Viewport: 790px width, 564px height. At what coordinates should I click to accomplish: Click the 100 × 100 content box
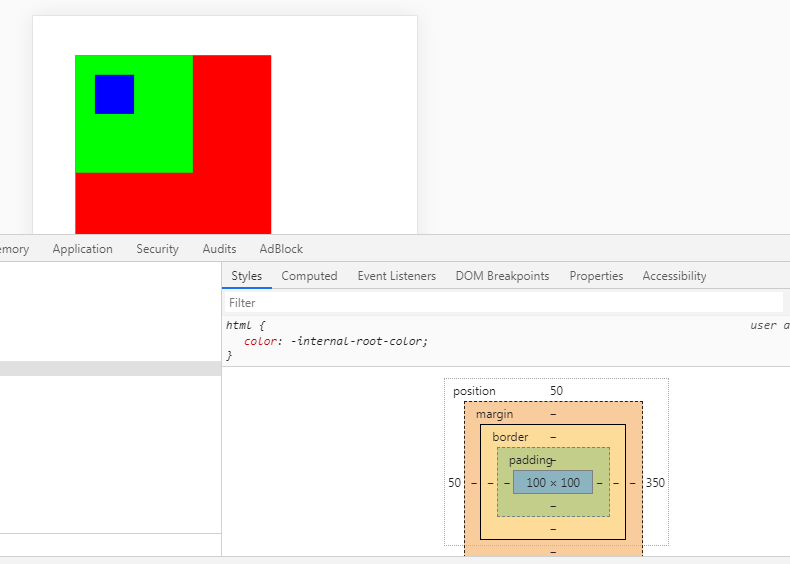point(553,482)
